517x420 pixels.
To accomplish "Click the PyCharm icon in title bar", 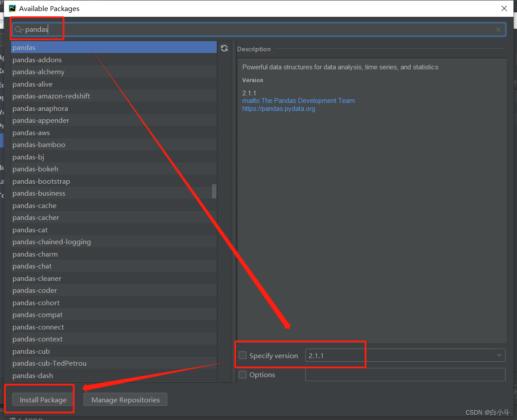I will coord(12,8).
